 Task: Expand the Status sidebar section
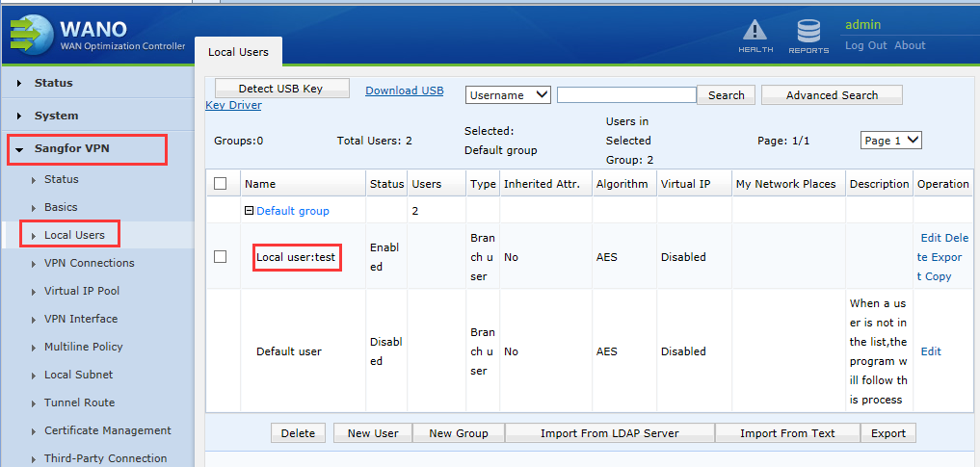pos(54,83)
